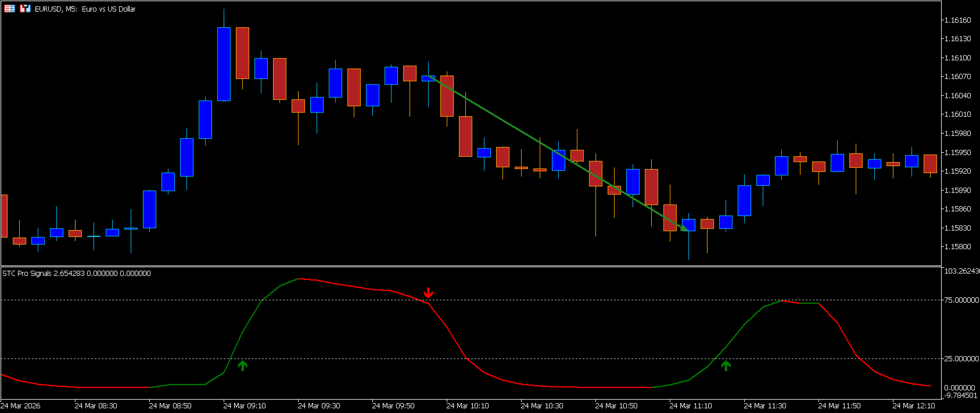
Task: Select green buy arrow near 11:30
Action: [x=726, y=365]
